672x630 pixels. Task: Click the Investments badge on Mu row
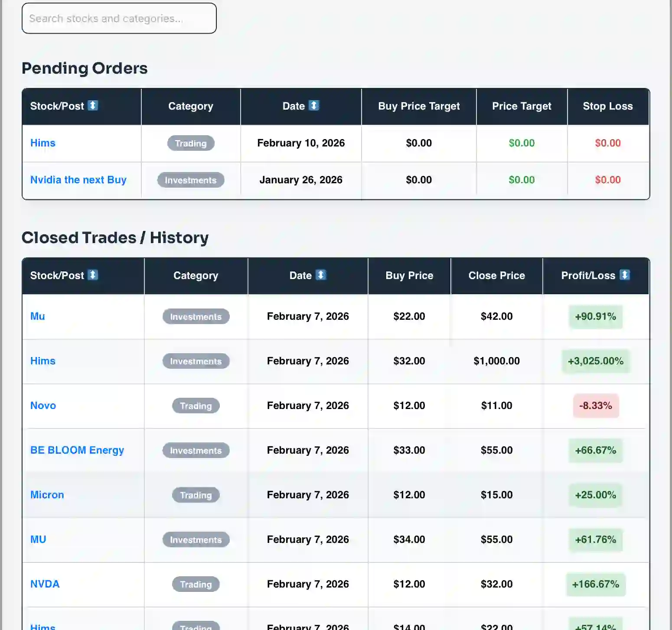click(x=196, y=316)
